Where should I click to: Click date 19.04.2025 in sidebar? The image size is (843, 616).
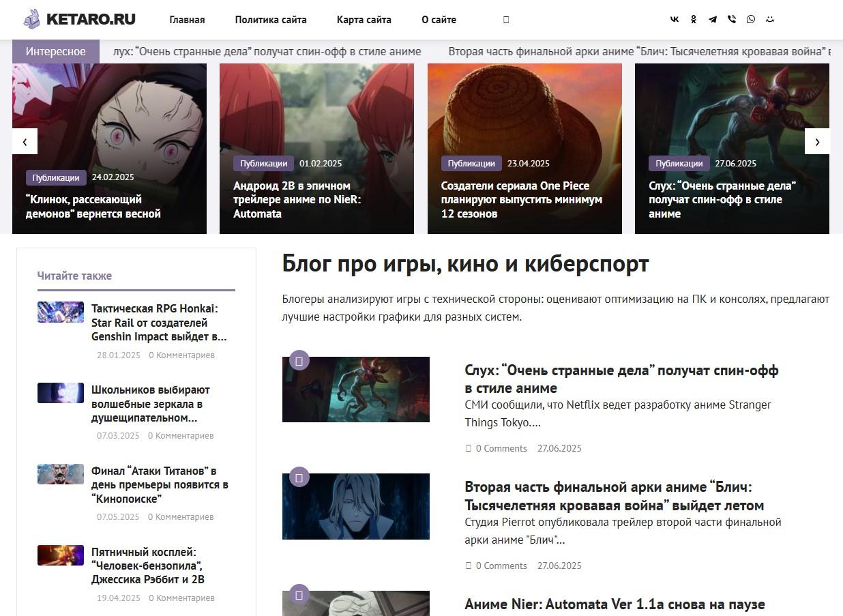pyautogui.click(x=119, y=598)
